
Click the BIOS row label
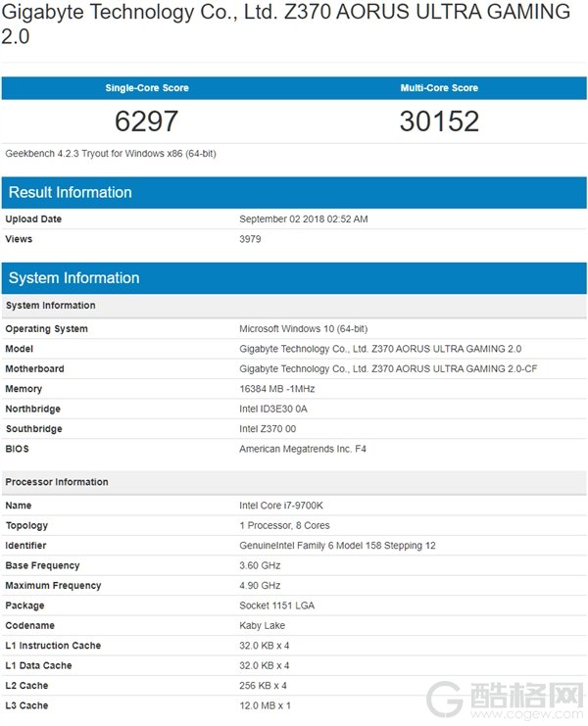17,449
